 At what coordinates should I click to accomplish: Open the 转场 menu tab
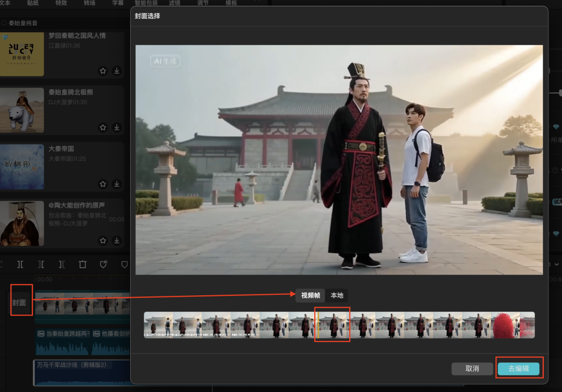point(90,3)
